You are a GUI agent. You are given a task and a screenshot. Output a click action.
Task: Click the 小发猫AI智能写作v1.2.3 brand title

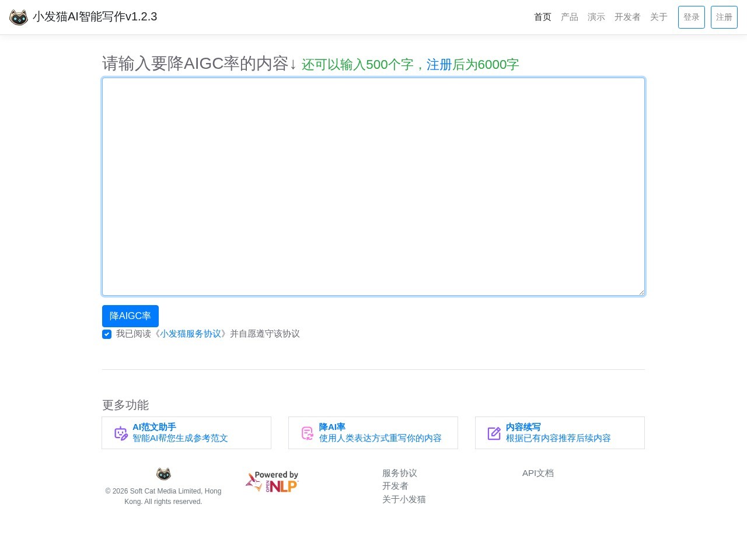95,17
